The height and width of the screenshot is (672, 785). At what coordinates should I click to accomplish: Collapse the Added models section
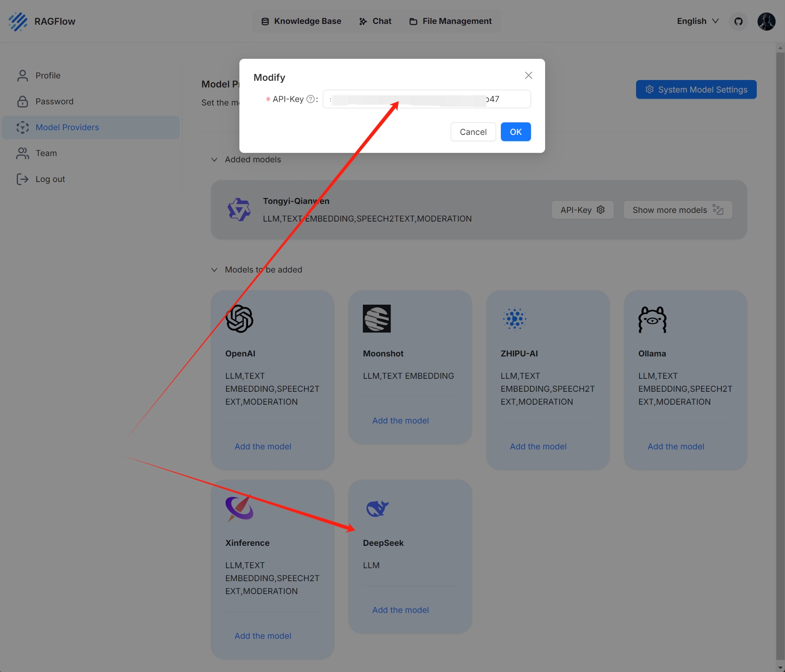tap(214, 159)
